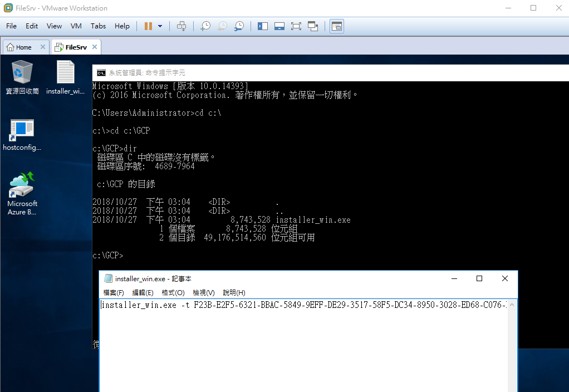Open Notepad 檔案(F) menu
The height and width of the screenshot is (392, 569).
pos(114,292)
